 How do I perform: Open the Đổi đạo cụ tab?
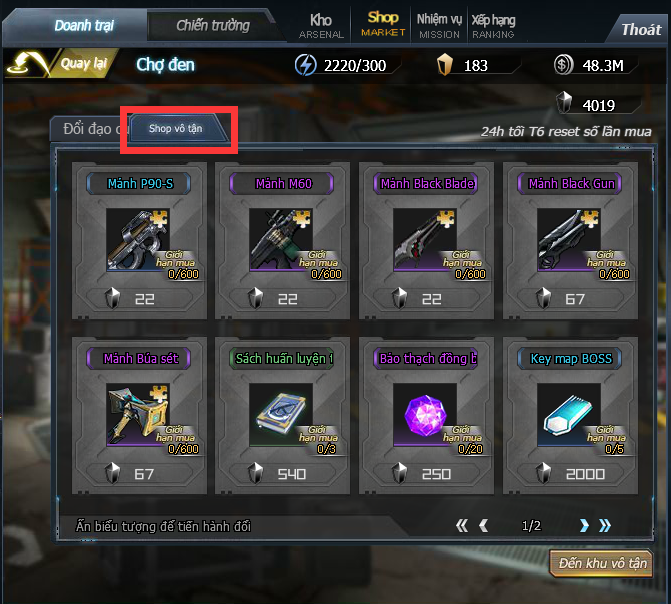pyautogui.click(x=90, y=129)
